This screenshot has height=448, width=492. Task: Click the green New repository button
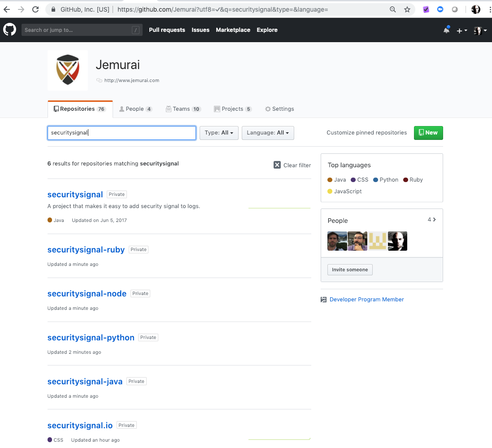coord(428,133)
